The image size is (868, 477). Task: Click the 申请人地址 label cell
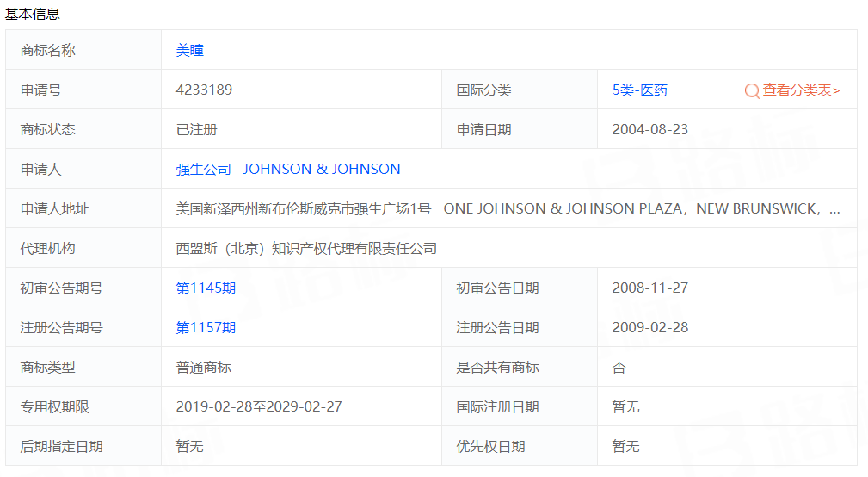click(83, 209)
